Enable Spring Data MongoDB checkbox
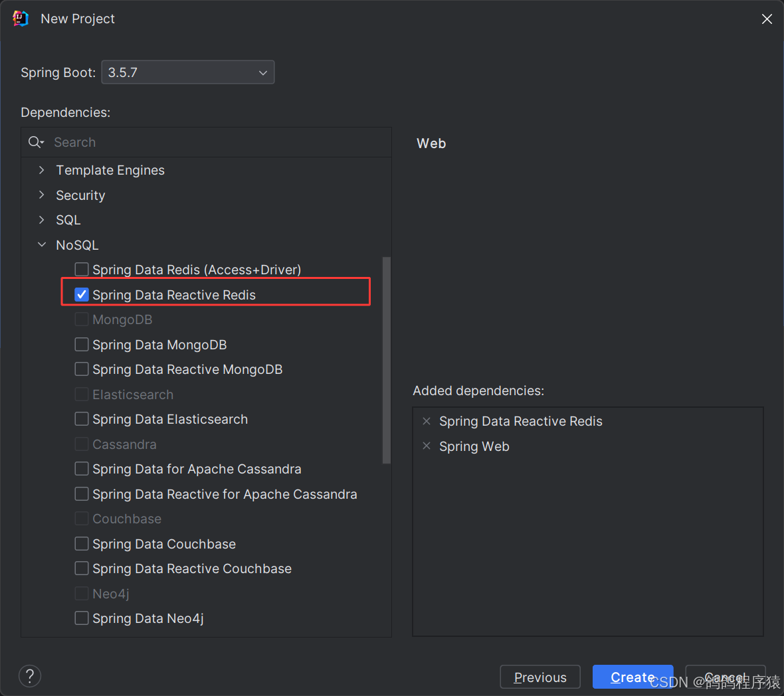Viewport: 784px width, 696px height. (x=82, y=344)
